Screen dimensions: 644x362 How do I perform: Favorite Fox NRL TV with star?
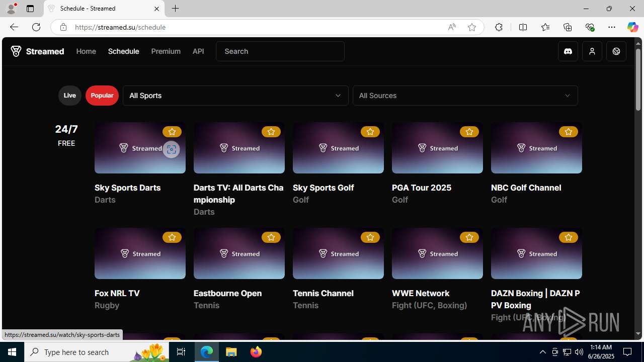172,237
